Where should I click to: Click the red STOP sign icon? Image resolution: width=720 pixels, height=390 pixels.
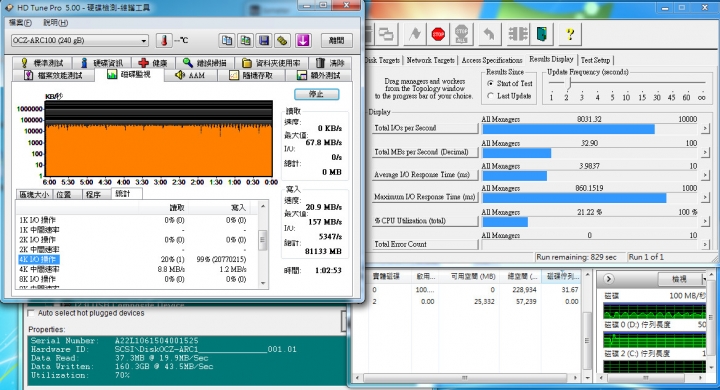pos(439,34)
